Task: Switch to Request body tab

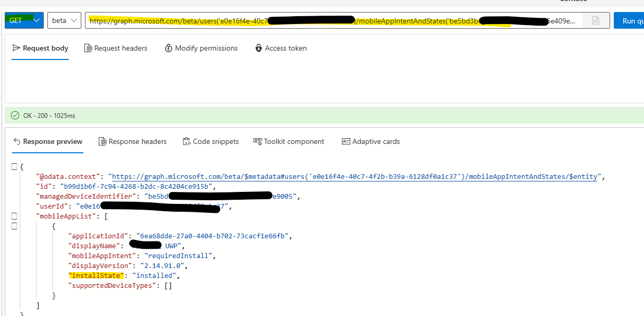Action: click(x=40, y=48)
